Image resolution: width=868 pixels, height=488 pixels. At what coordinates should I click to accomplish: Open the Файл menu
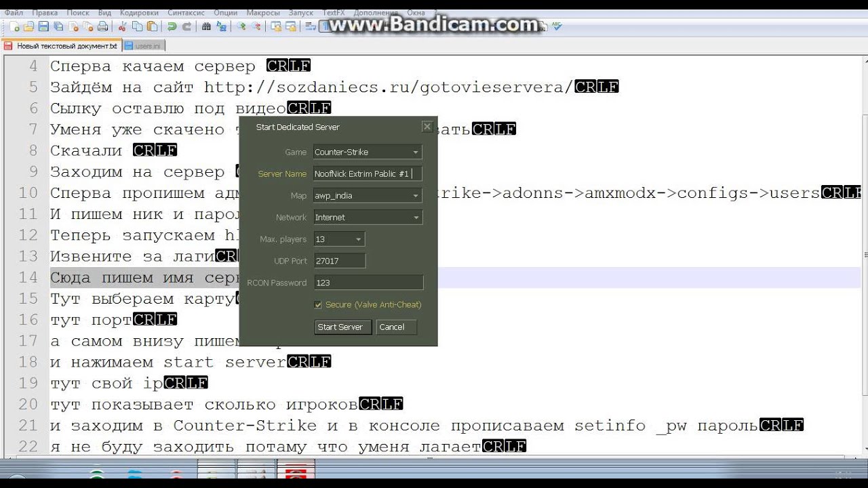coord(14,12)
